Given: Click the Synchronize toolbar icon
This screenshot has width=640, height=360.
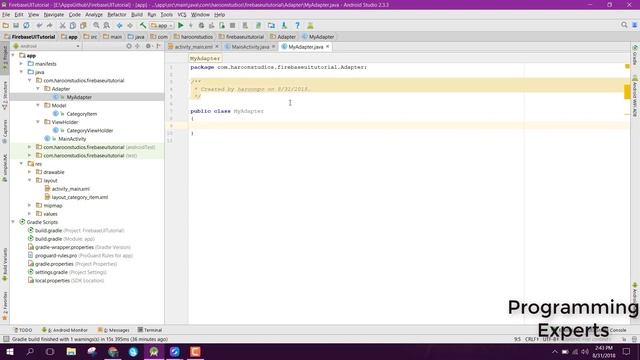Looking at the screenshot, I should tap(27, 25).
